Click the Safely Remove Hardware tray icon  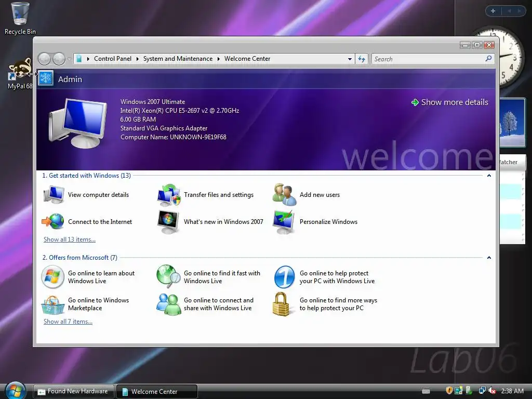pyautogui.click(x=469, y=391)
